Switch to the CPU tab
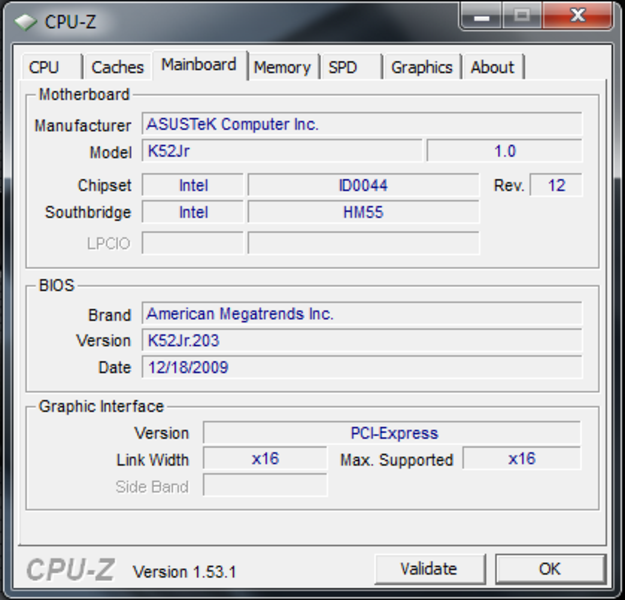The height and width of the screenshot is (600, 625). pos(44,67)
